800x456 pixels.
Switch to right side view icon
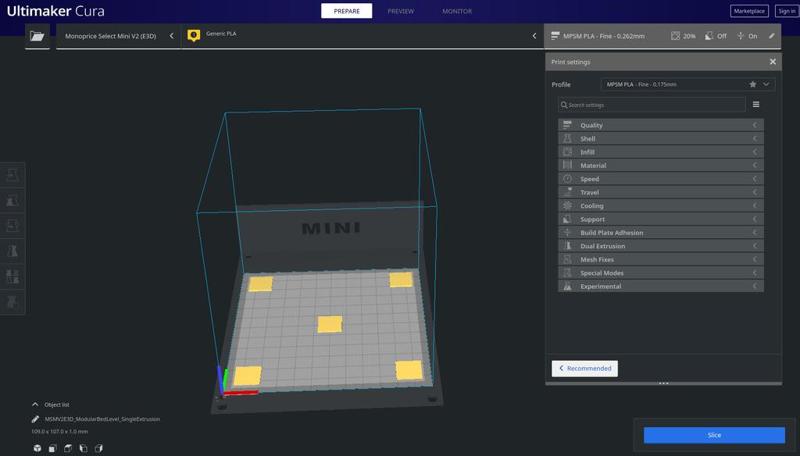click(98, 448)
